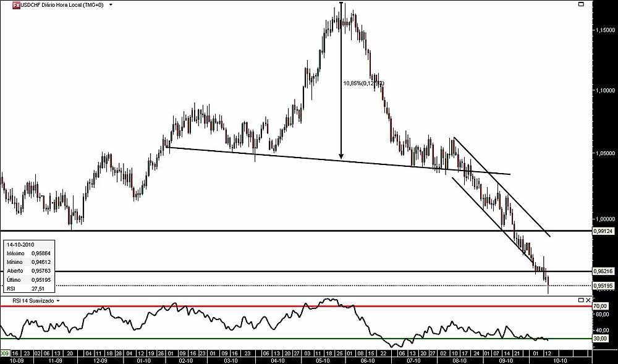The image size is (618, 364).
Task: Click the 11-09 month label on the time axis
Action: [x=55, y=360]
